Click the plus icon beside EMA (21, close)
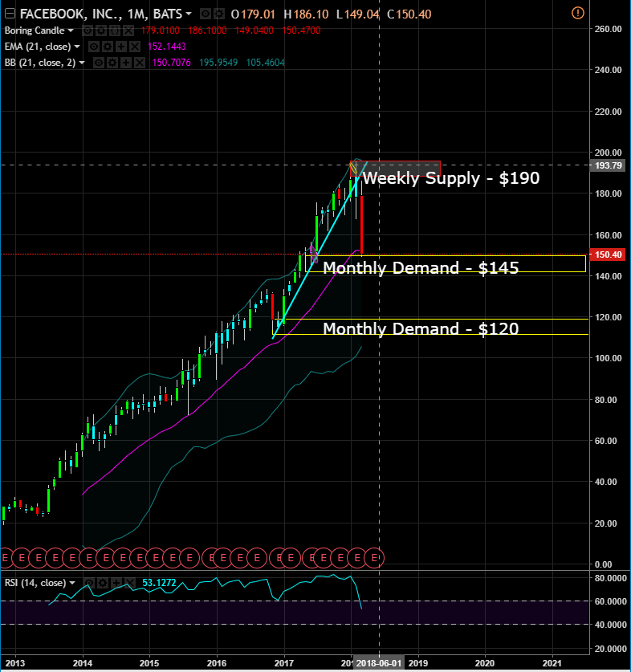This screenshot has width=631, height=672. pos(121,47)
